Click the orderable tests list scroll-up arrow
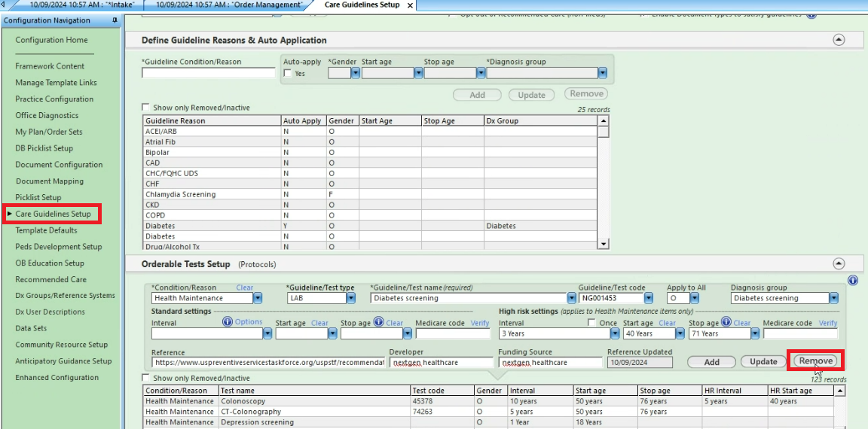Image resolution: width=868 pixels, height=429 pixels. click(840, 391)
